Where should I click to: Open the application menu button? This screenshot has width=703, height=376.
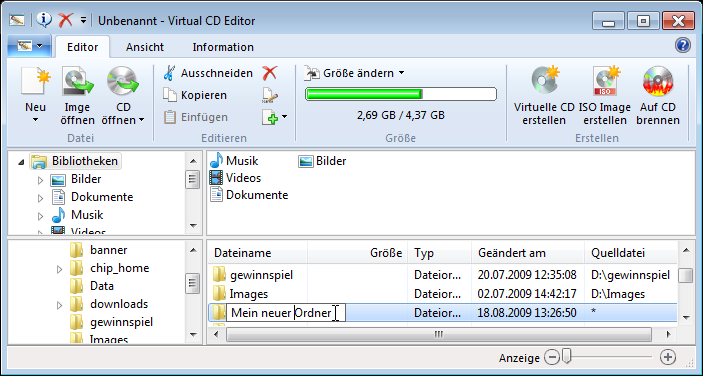29,46
